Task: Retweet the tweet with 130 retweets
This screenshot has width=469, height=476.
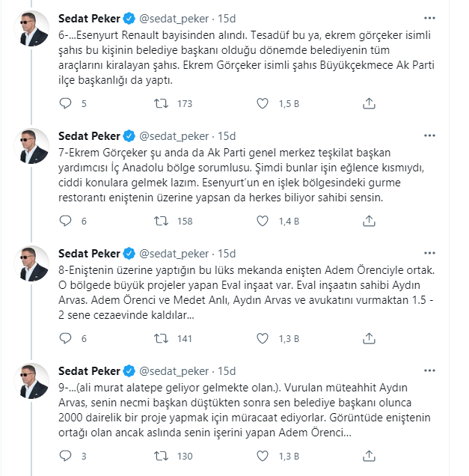Action: pyautogui.click(x=161, y=456)
